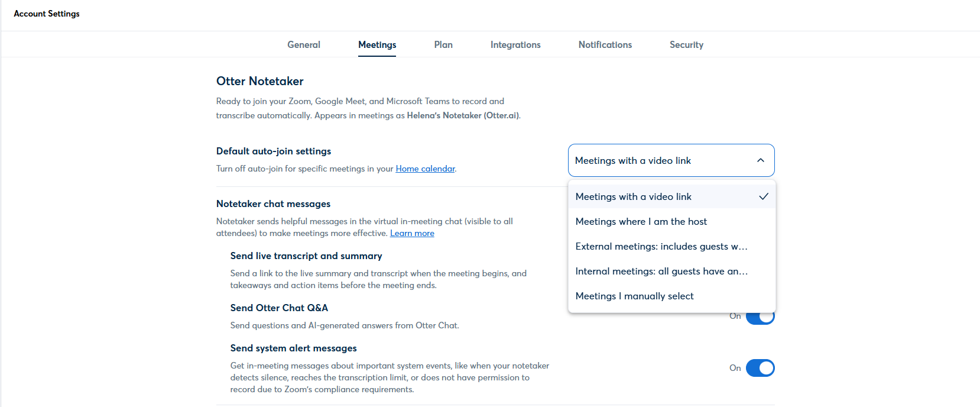Toggle the Send Otter Chat Q&A switch
980x407 pixels.
760,319
